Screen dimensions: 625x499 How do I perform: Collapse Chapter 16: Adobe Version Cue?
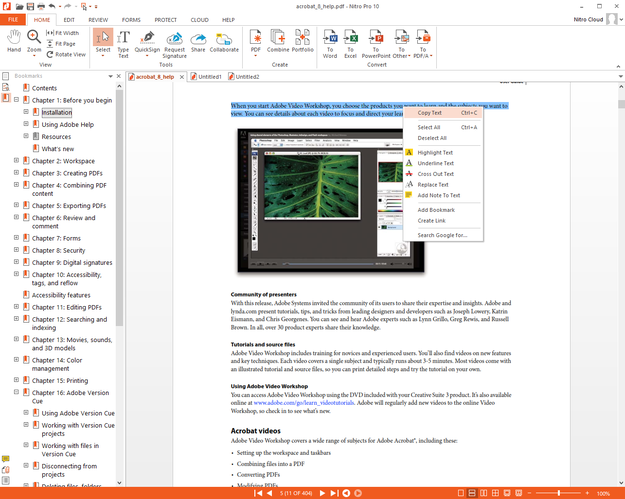tap(16, 392)
